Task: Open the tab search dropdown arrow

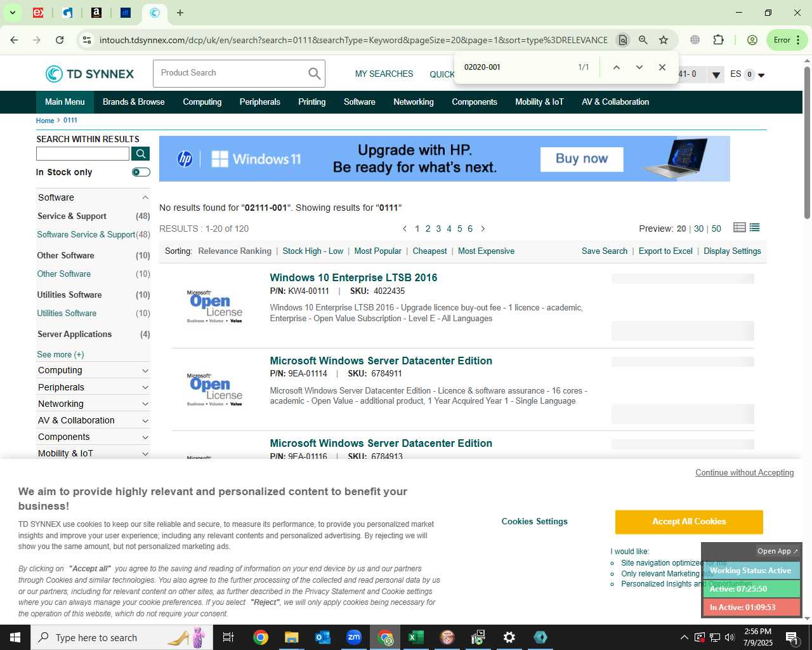Action: tap(12, 13)
